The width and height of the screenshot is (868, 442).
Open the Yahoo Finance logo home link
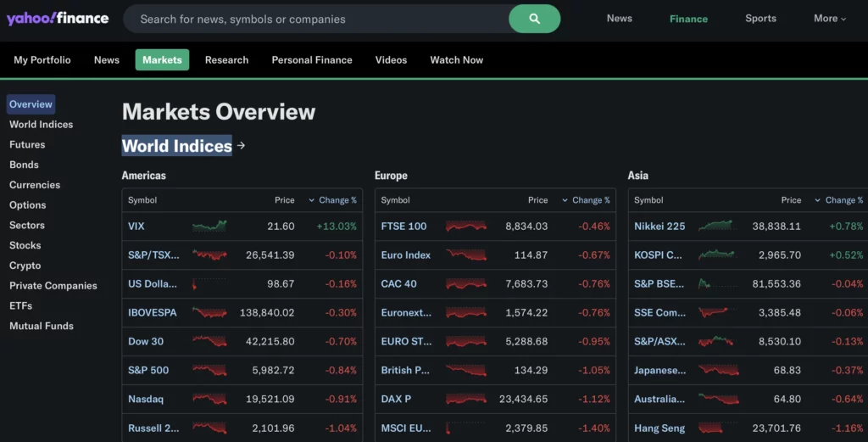58,19
